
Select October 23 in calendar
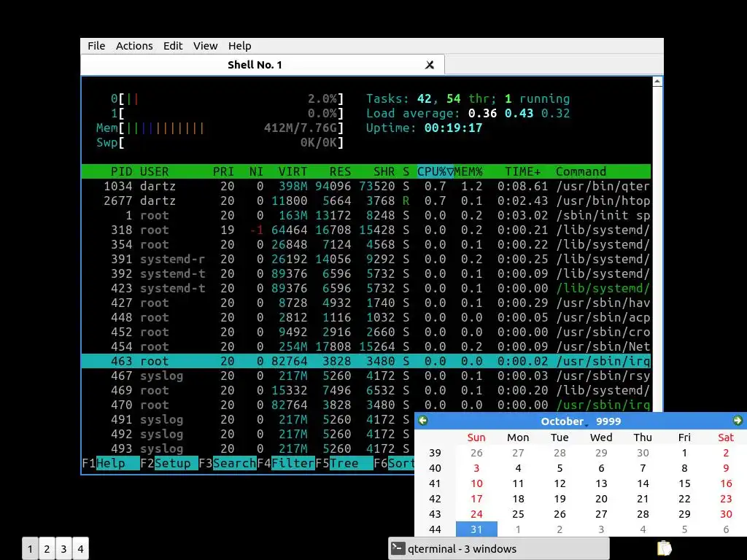(726, 499)
